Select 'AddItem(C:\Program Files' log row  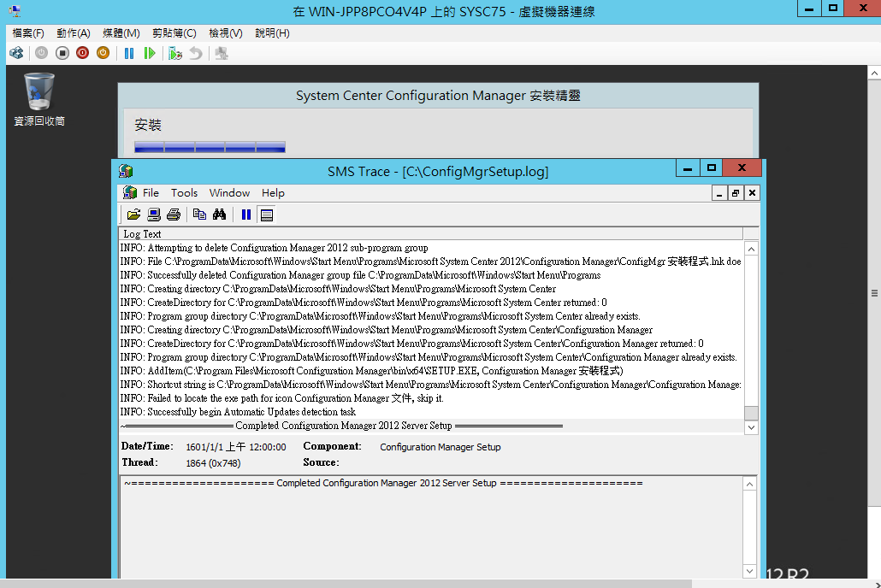coord(431,371)
